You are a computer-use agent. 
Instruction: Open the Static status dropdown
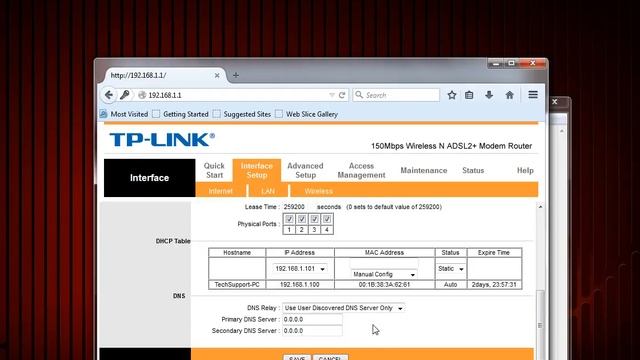tap(451, 269)
